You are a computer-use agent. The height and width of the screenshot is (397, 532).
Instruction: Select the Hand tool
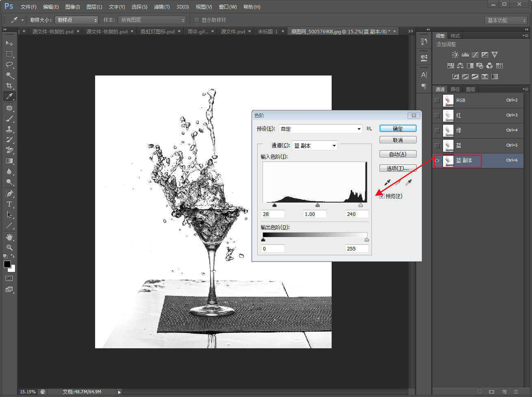pos(9,237)
